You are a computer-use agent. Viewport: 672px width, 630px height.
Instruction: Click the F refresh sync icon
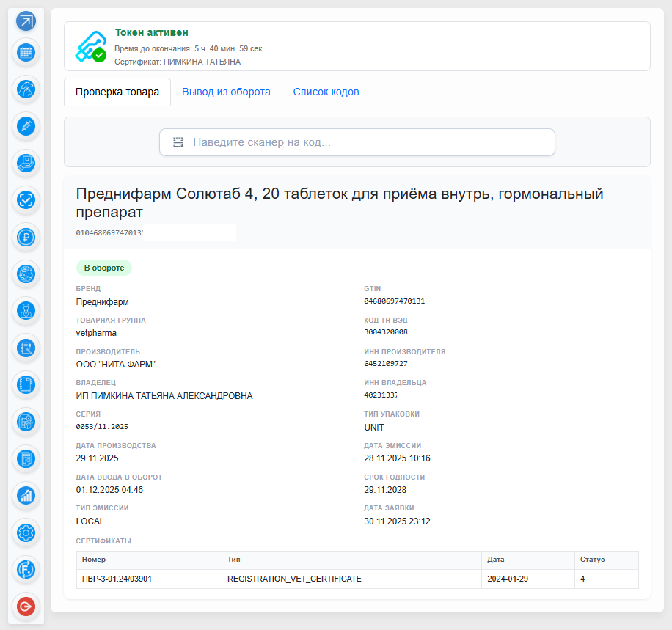click(26, 570)
